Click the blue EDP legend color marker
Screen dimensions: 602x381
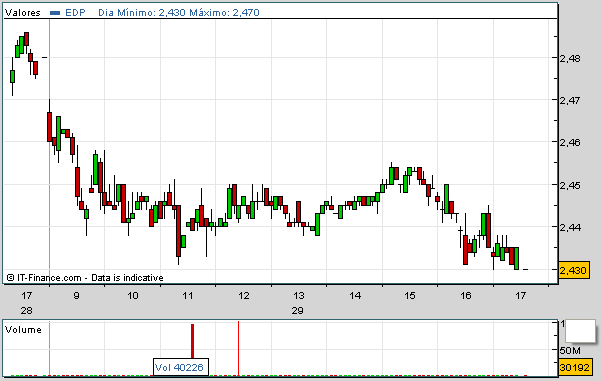(55, 13)
